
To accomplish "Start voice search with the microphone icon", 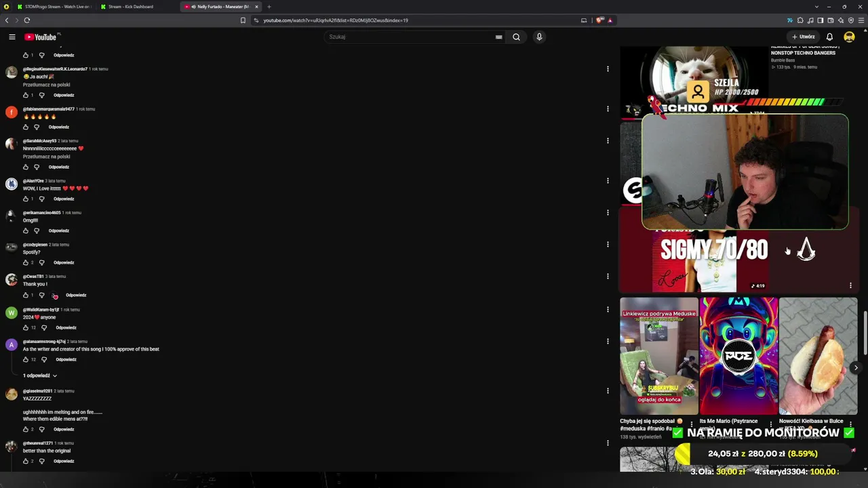I will [539, 37].
